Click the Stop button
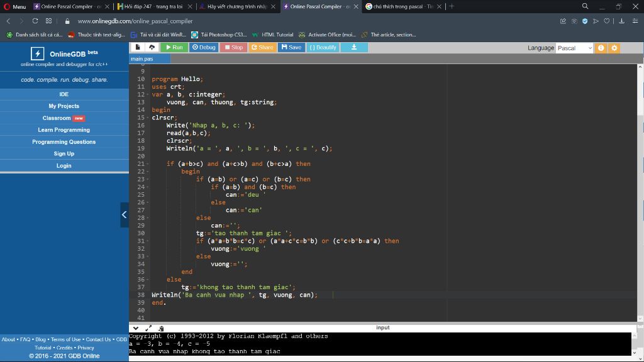 (x=234, y=47)
